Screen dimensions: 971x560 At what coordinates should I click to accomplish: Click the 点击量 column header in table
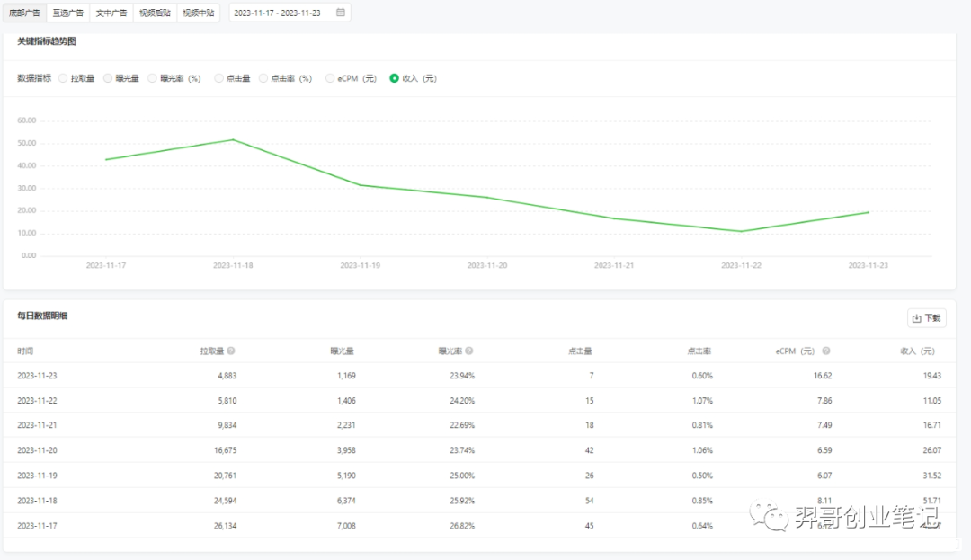pyautogui.click(x=580, y=351)
